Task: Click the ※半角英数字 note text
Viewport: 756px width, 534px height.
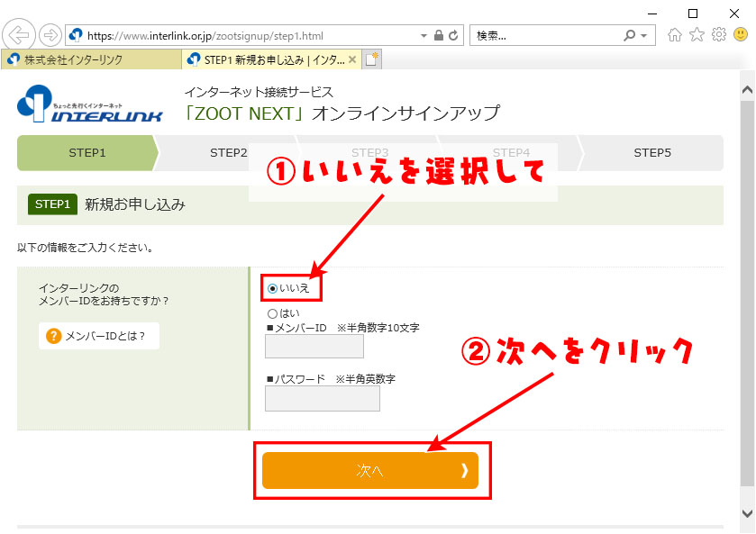Action: (x=366, y=379)
